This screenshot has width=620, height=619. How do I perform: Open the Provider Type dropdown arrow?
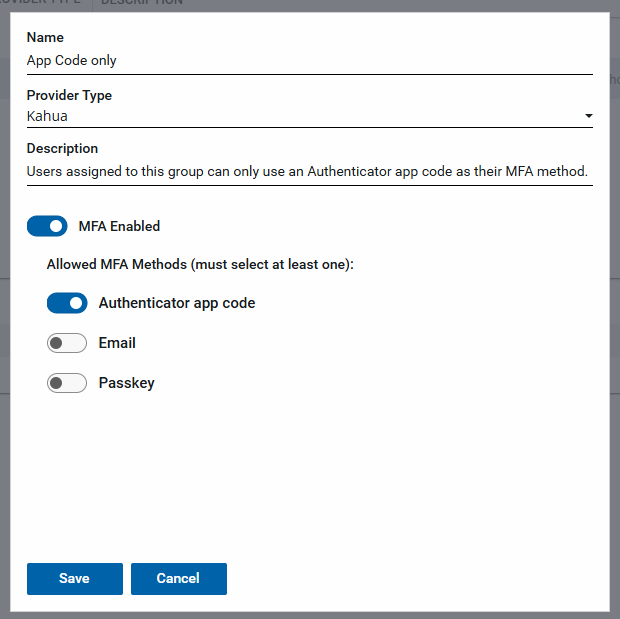tap(588, 116)
